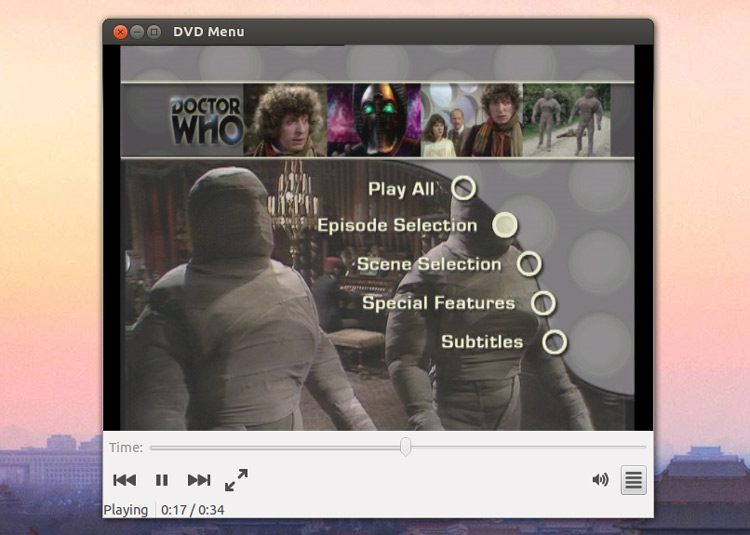Open Special Features menu entry

pos(439,303)
